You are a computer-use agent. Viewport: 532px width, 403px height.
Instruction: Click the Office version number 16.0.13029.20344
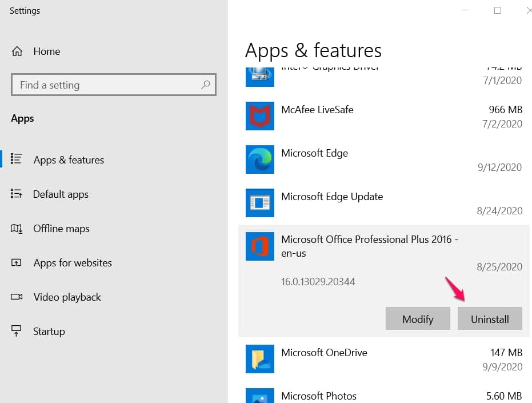tap(318, 282)
